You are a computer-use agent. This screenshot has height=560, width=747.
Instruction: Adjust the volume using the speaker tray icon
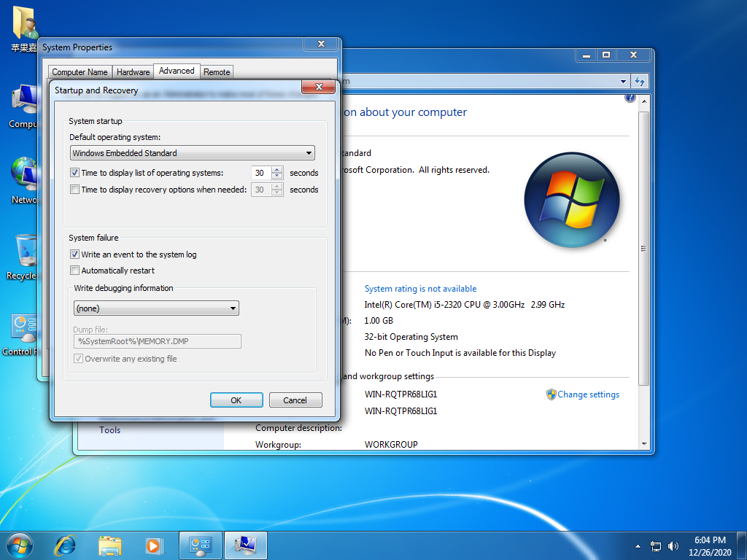pos(673,545)
